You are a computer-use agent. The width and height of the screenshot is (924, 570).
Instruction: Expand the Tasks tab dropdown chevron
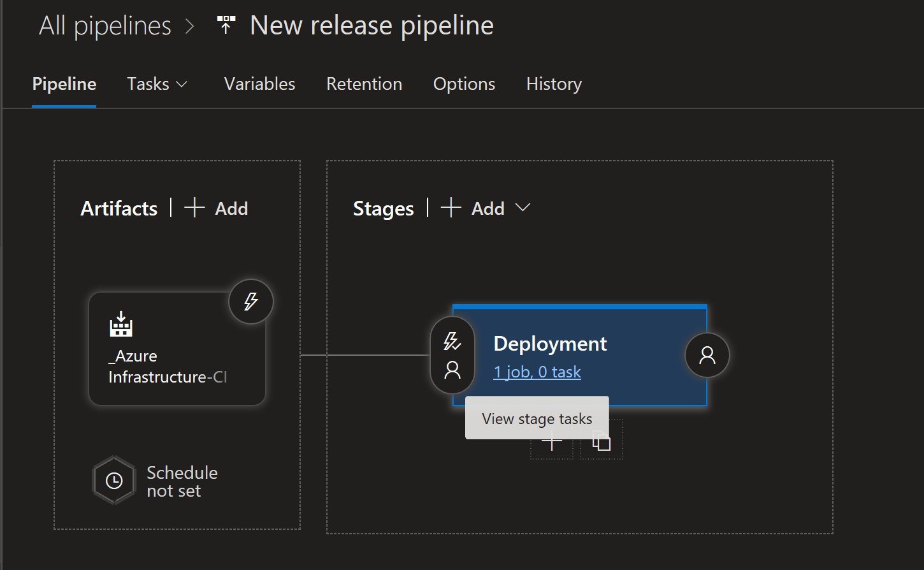tap(182, 85)
